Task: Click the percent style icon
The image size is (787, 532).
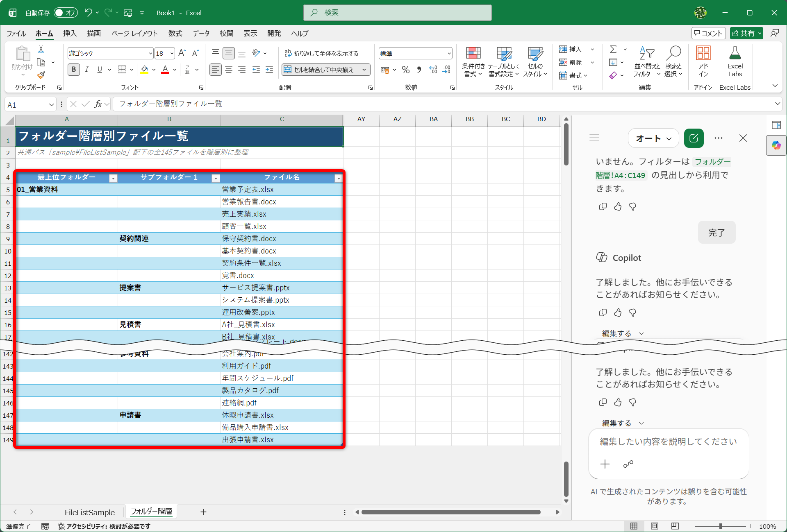Action: pyautogui.click(x=406, y=70)
